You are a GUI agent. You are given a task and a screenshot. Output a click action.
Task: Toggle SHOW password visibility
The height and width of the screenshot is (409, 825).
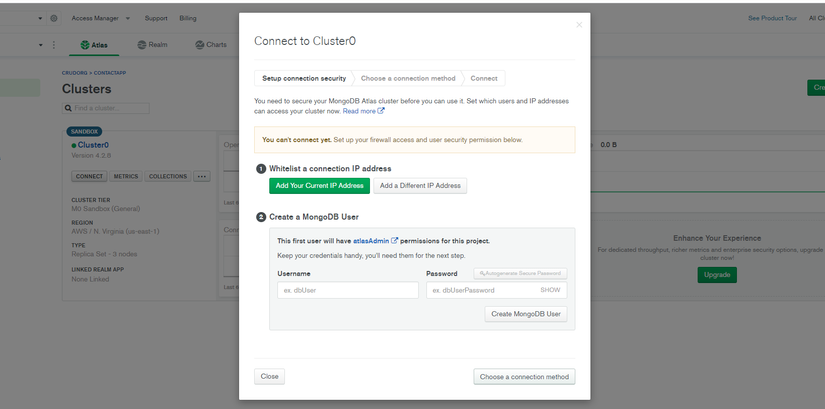(x=550, y=290)
